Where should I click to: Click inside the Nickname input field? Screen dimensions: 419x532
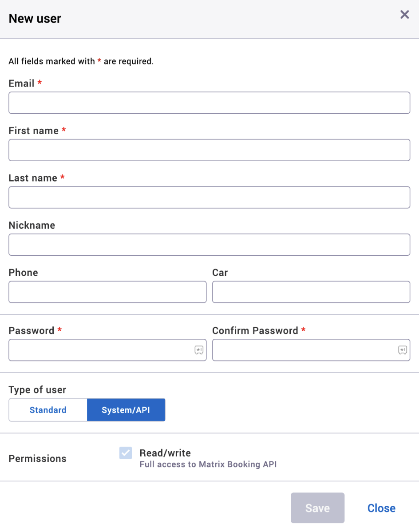pyautogui.click(x=209, y=245)
